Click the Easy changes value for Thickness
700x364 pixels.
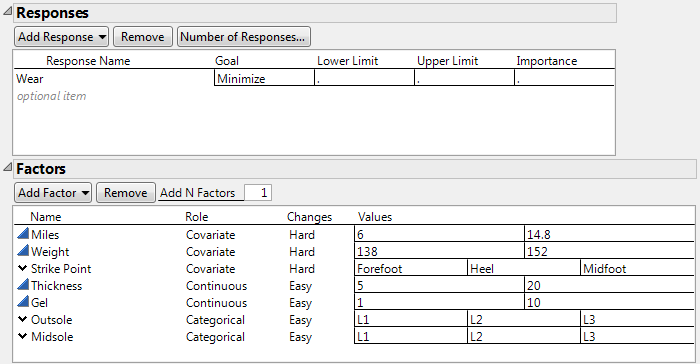(300, 286)
